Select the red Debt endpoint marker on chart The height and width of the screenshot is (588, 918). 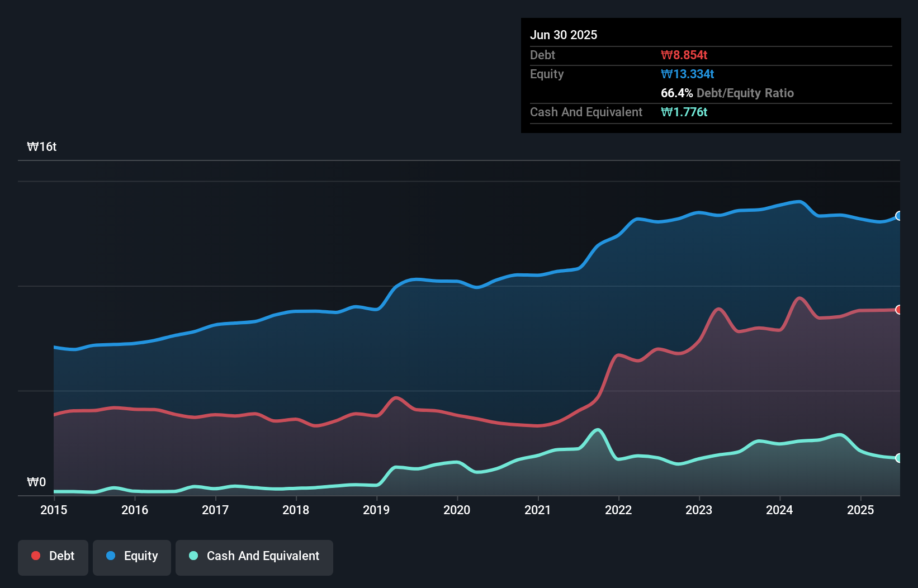pyautogui.click(x=899, y=309)
